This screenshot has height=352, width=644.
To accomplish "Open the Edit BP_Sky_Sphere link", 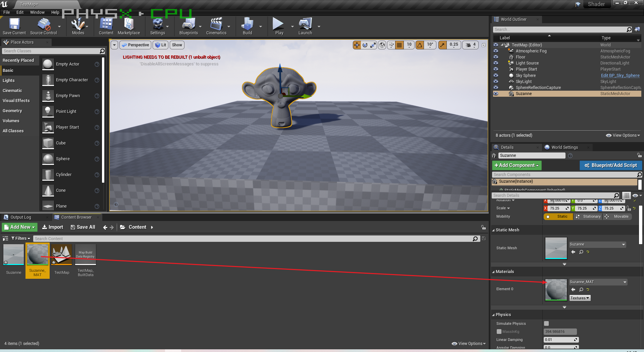I will click(620, 76).
